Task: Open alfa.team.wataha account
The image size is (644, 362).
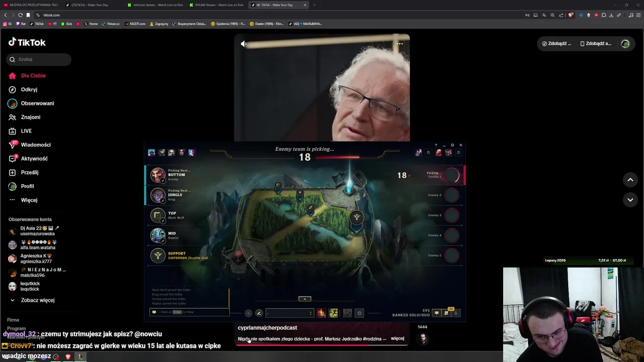Action: click(x=33, y=245)
